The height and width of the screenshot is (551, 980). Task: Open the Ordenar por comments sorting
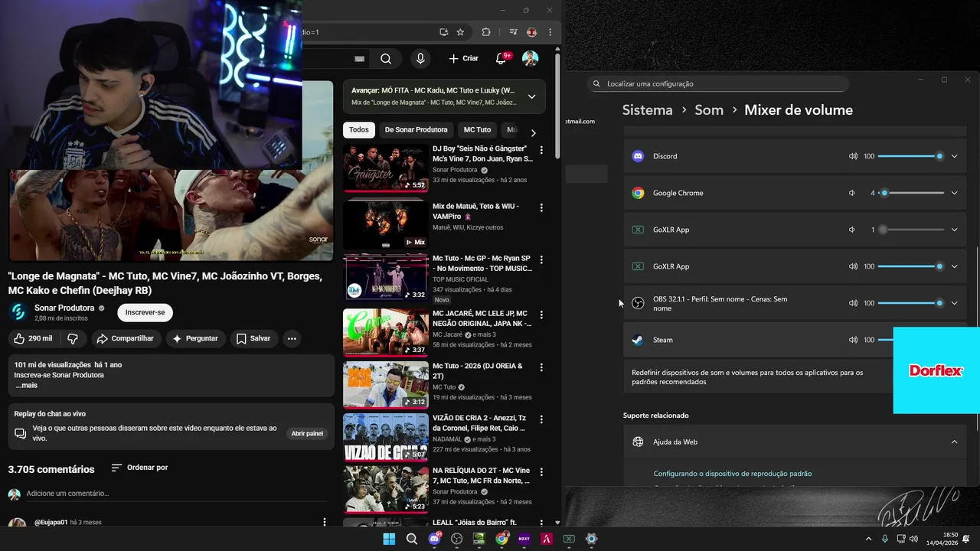pyautogui.click(x=139, y=468)
